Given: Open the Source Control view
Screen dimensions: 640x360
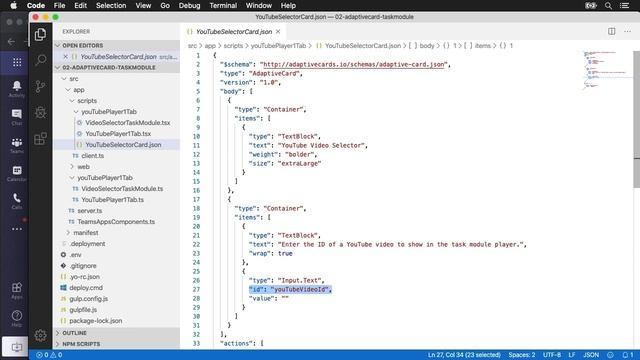Looking at the screenshot, I should click(x=40, y=86).
